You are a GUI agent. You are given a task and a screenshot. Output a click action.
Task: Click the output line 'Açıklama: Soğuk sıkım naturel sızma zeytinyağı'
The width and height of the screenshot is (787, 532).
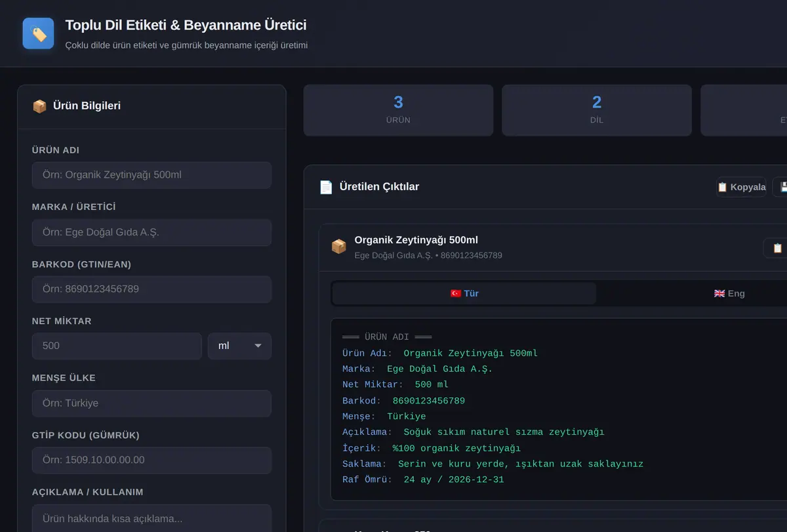click(474, 432)
